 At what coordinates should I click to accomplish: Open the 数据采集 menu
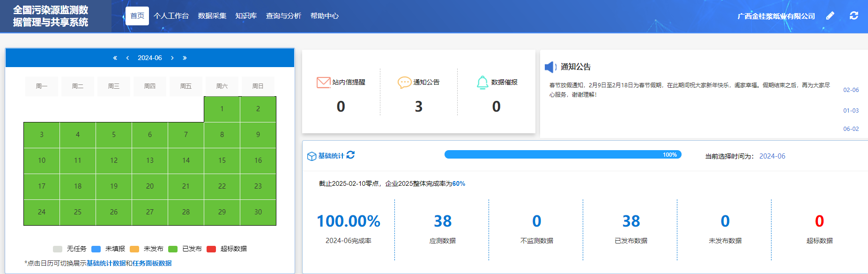212,16
